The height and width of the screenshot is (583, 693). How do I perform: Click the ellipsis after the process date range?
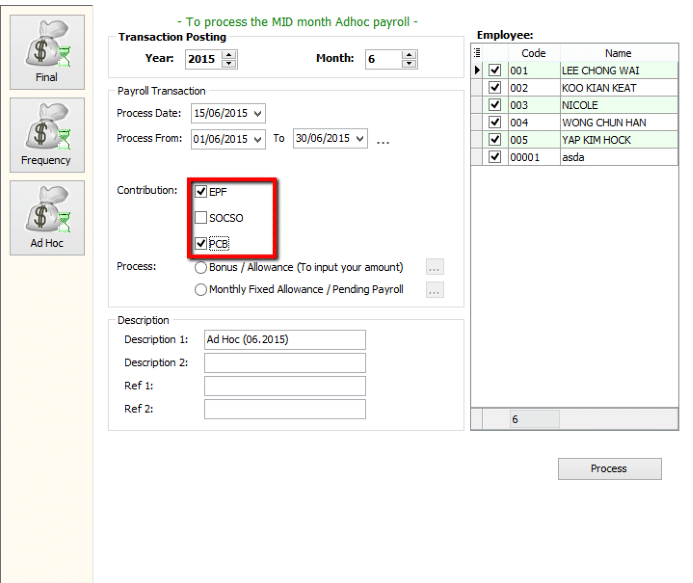383,141
